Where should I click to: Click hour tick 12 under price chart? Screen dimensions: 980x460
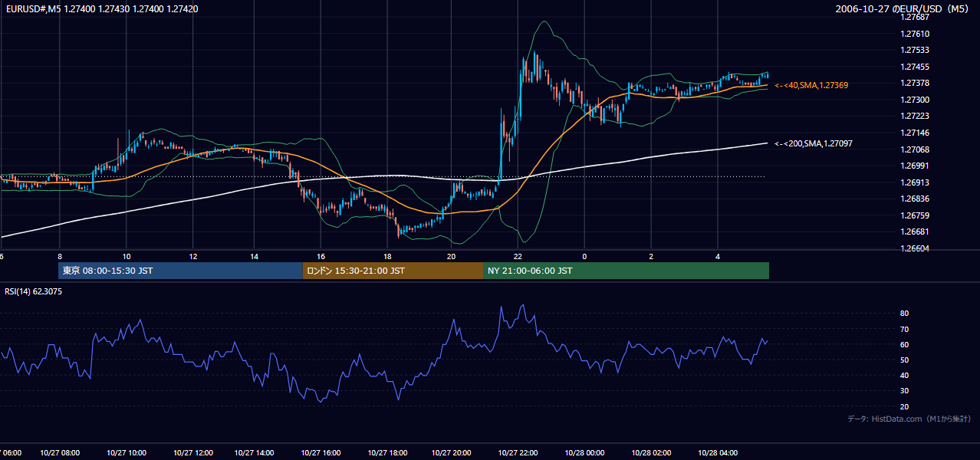coord(192,257)
